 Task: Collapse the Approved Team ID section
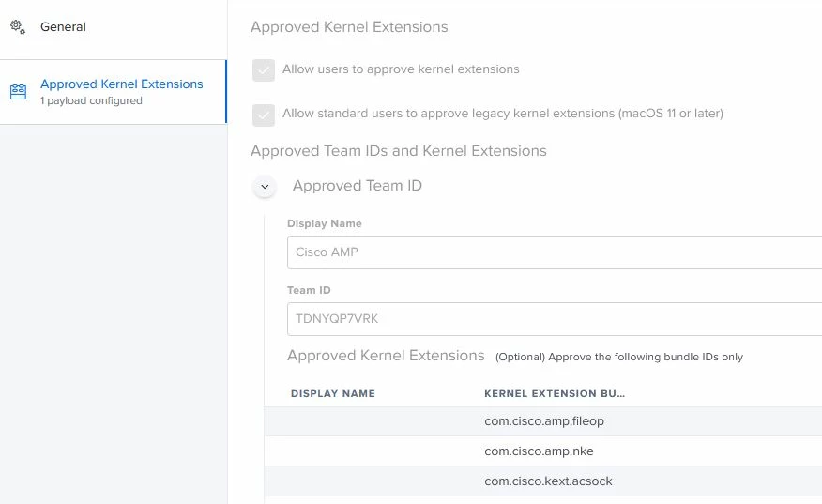click(x=265, y=187)
